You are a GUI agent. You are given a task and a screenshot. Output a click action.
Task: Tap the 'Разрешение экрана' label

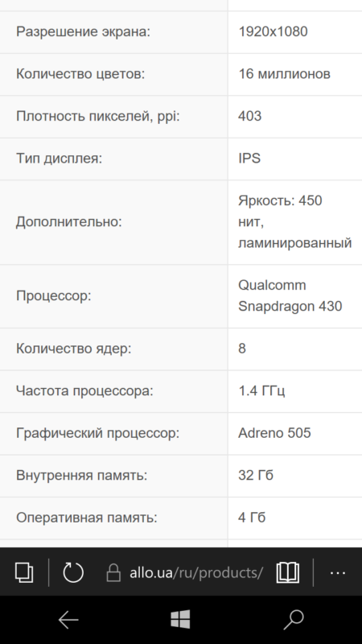[84, 31]
